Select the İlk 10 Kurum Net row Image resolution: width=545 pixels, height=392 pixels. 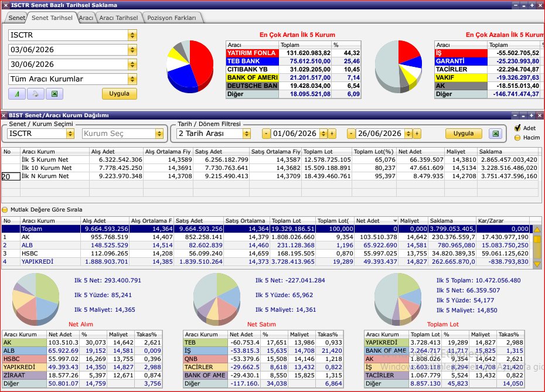point(270,168)
